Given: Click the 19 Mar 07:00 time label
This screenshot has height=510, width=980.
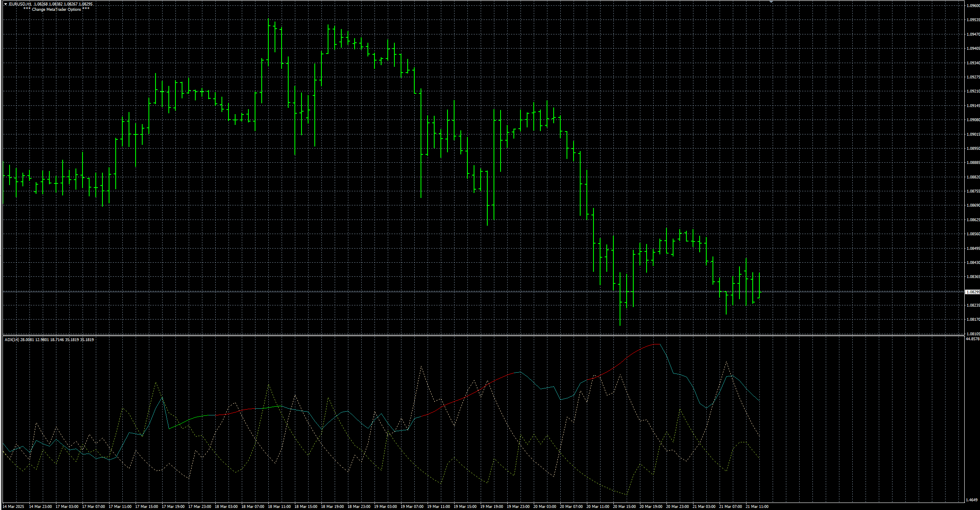Looking at the screenshot, I should [x=412, y=507].
